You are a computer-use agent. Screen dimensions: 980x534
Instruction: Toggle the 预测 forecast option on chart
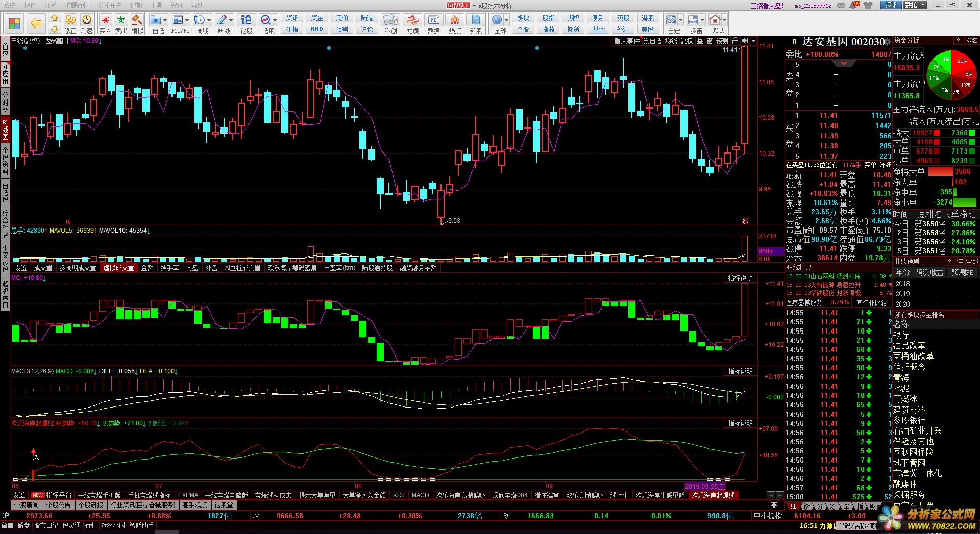[x=722, y=41]
